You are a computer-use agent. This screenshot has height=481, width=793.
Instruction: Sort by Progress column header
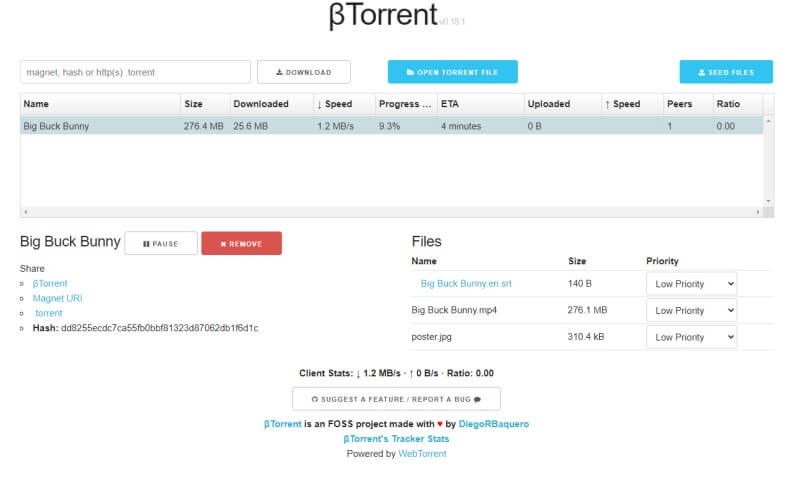[406, 104]
